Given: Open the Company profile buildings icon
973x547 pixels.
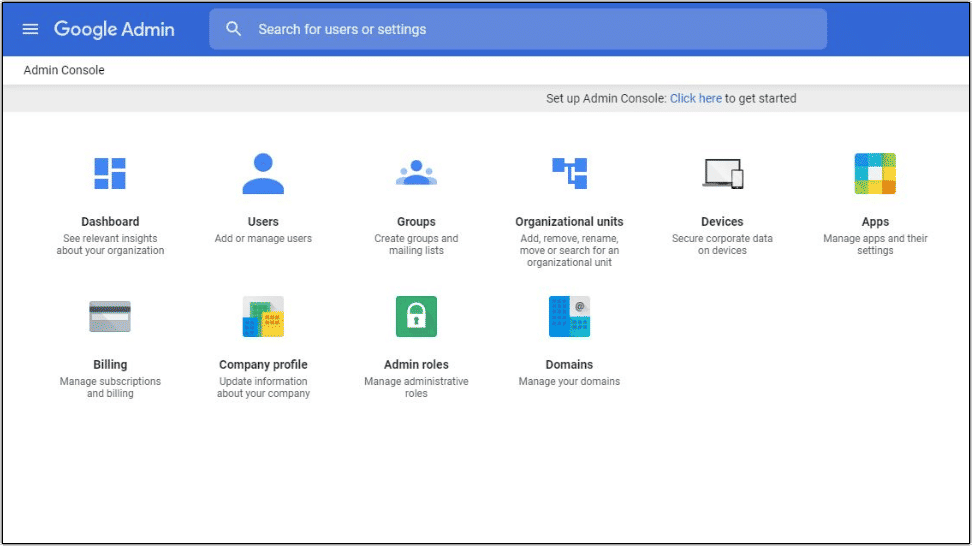Looking at the screenshot, I should 263,317.
